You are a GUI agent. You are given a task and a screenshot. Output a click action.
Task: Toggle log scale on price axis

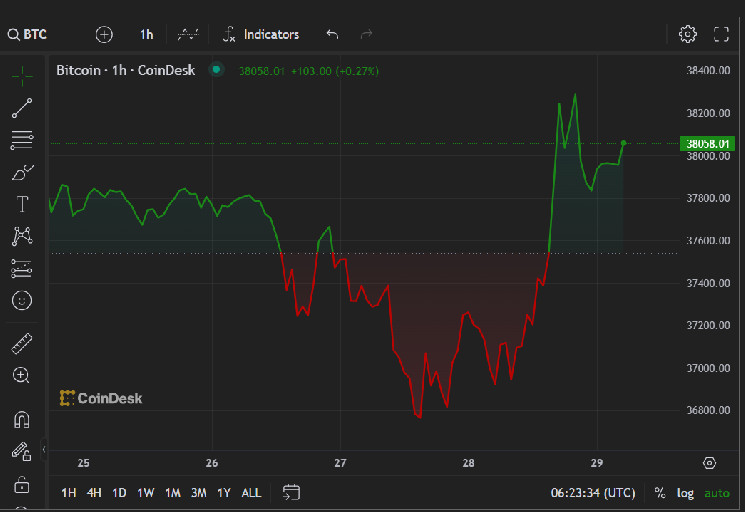point(685,492)
